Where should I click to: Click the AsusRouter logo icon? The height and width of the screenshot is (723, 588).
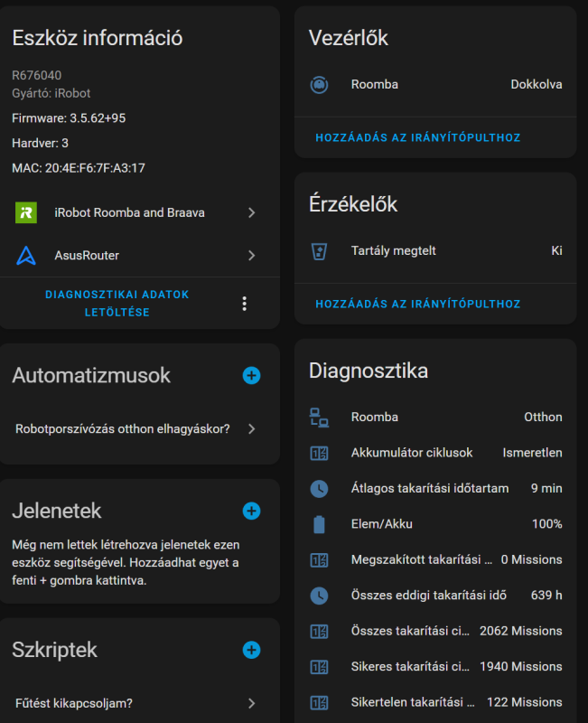(26, 256)
